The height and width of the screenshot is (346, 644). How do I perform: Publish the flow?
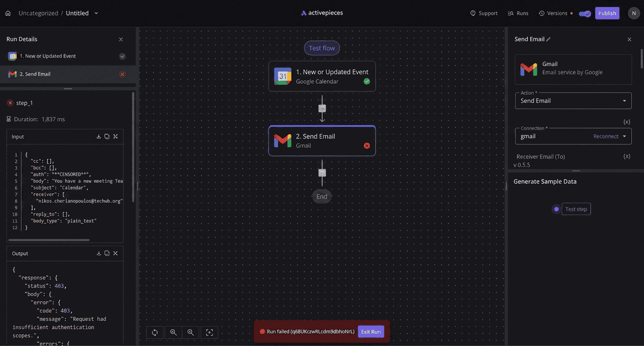click(x=607, y=13)
